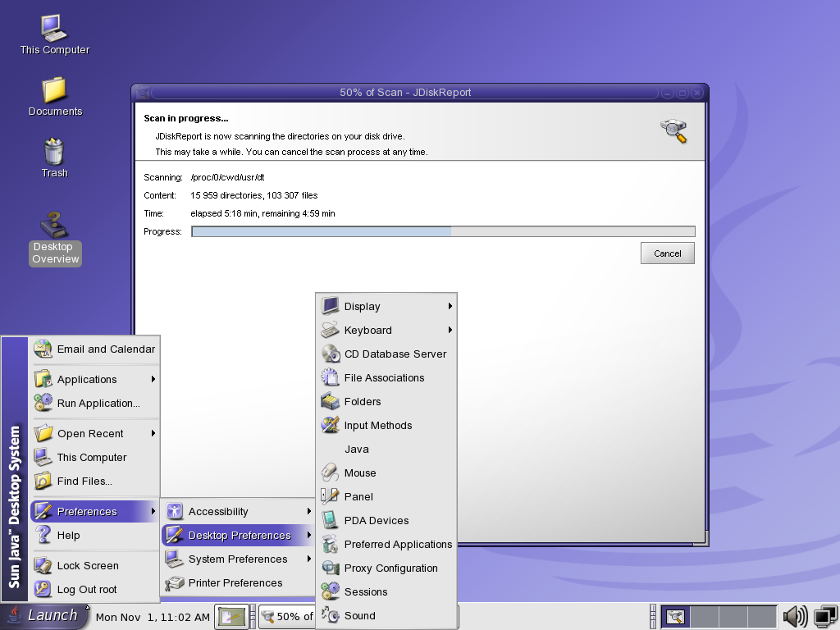This screenshot has width=840, height=630.
Task: Click the Scan in progress... heading
Action: click(186, 118)
